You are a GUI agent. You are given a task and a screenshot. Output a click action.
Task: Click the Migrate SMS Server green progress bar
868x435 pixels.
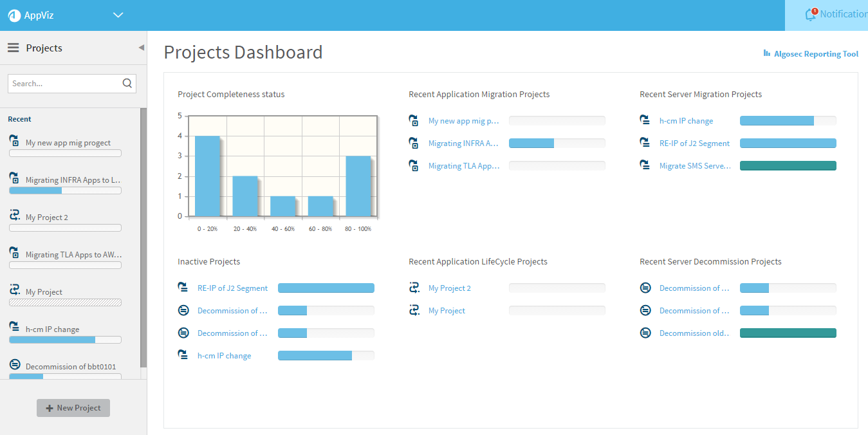click(x=788, y=165)
